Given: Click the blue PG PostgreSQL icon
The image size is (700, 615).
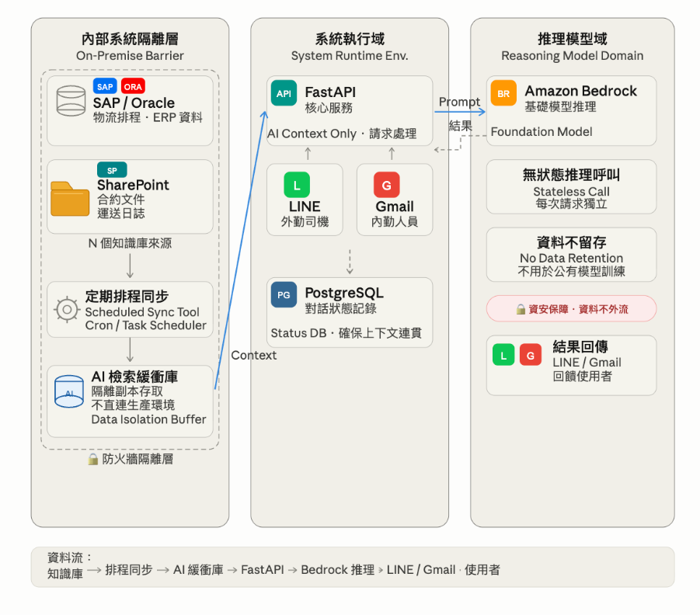Looking at the screenshot, I should 284,294.
